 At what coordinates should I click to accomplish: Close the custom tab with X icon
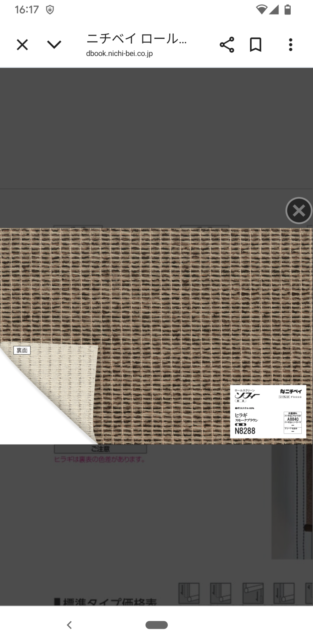22,45
